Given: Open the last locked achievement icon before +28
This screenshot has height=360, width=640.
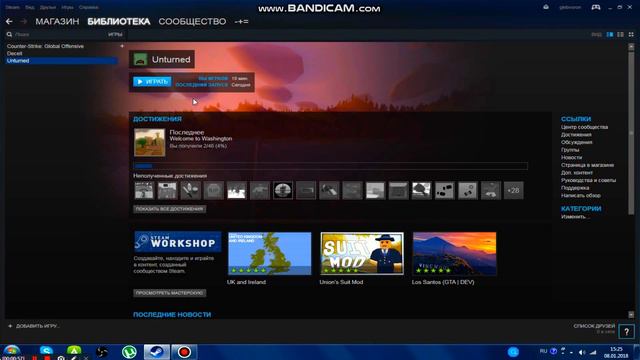Looking at the screenshot, I should 490,191.
